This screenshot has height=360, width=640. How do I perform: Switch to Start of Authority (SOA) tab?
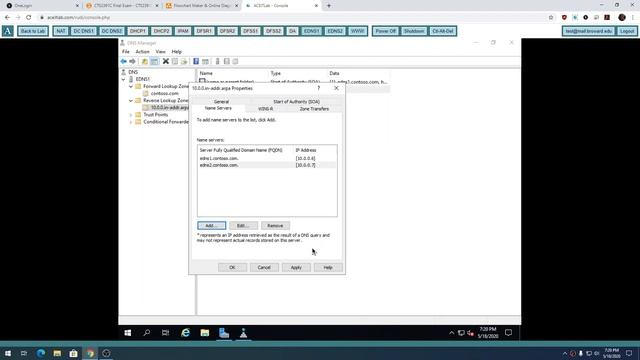[296, 102]
